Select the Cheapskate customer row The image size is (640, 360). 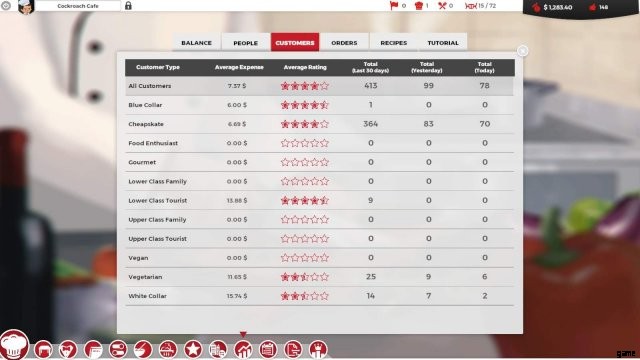click(x=320, y=124)
